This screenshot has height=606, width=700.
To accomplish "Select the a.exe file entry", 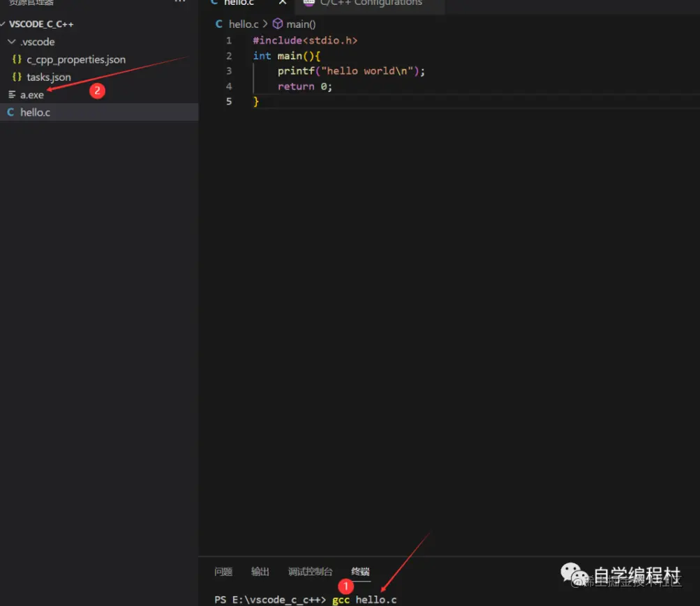I will (31, 95).
